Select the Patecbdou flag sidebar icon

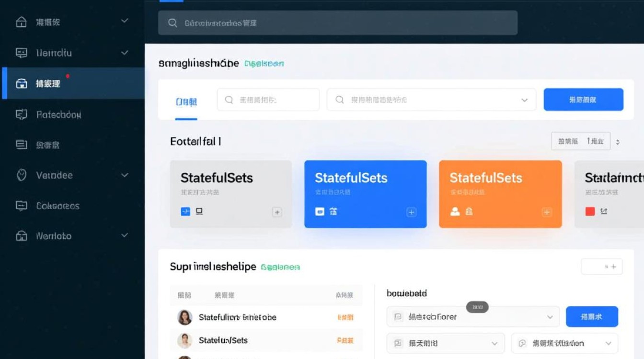[21, 114]
